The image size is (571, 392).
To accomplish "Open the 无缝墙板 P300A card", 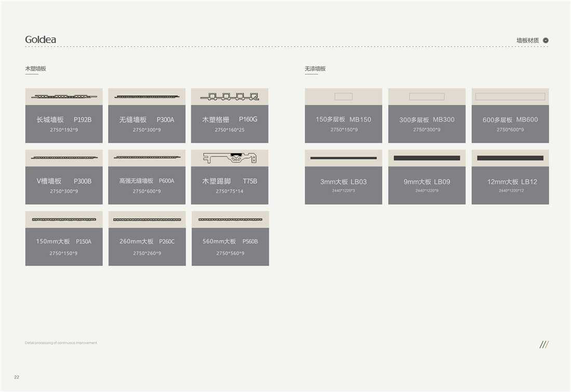I will [x=147, y=115].
